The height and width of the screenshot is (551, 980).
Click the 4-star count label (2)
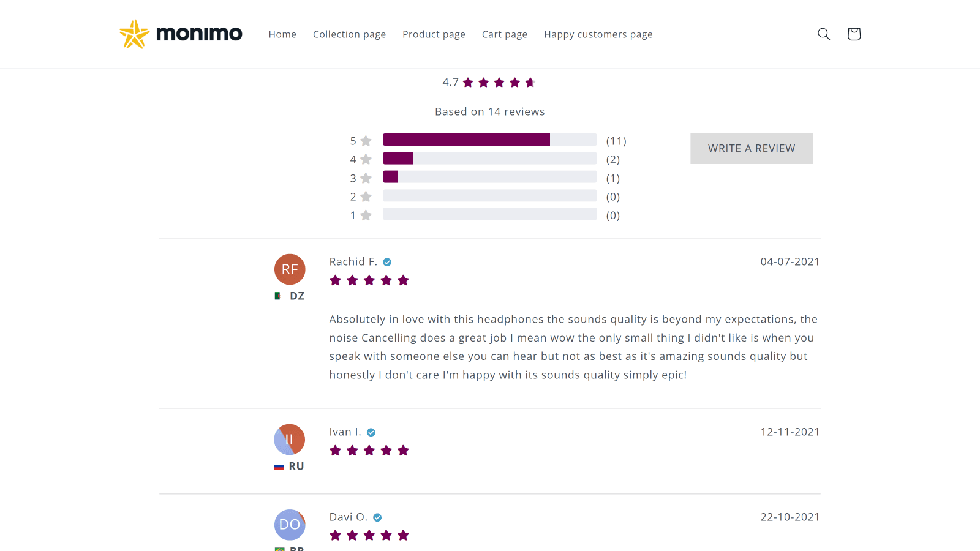tap(613, 159)
